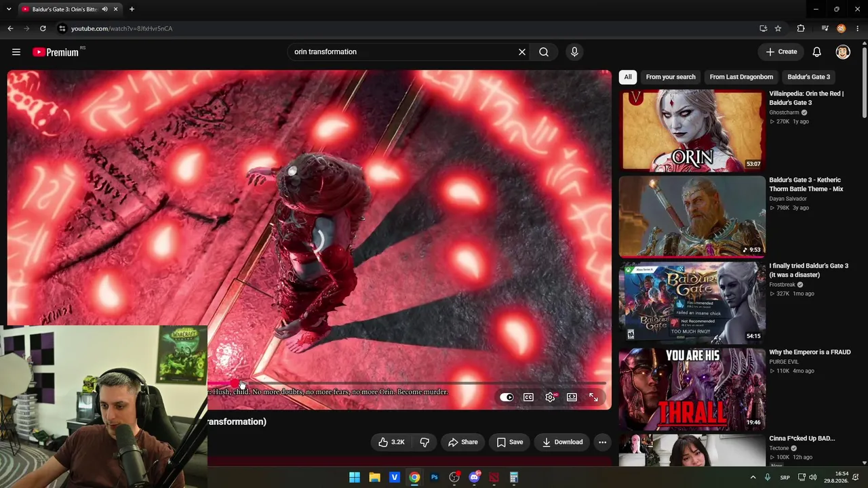868x488 pixels.
Task: Select the 'From your search' chip
Action: [671, 77]
